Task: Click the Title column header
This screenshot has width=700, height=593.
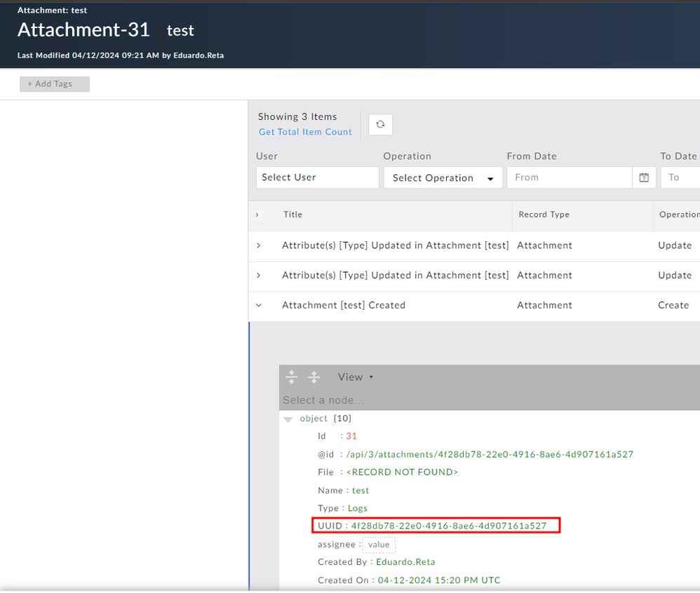Action: [x=293, y=214]
